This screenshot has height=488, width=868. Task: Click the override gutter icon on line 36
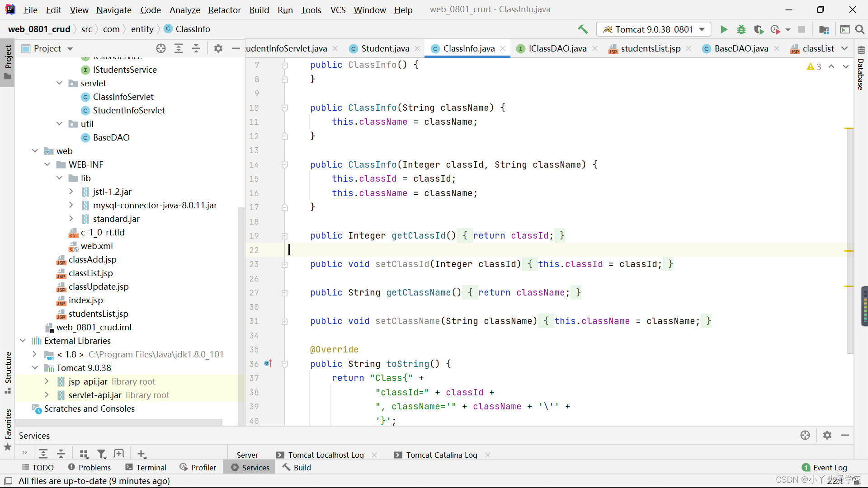268,363
